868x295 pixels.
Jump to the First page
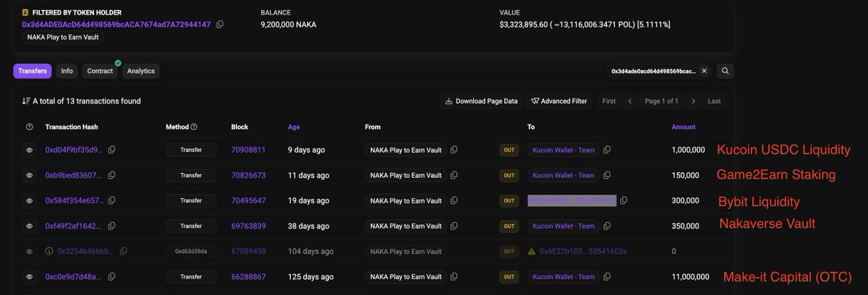609,101
